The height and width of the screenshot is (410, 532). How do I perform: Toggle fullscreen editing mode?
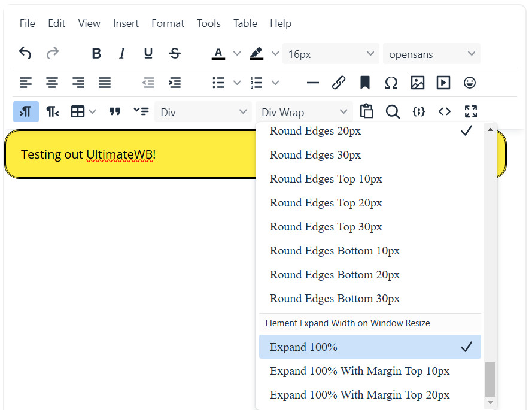[x=470, y=111]
